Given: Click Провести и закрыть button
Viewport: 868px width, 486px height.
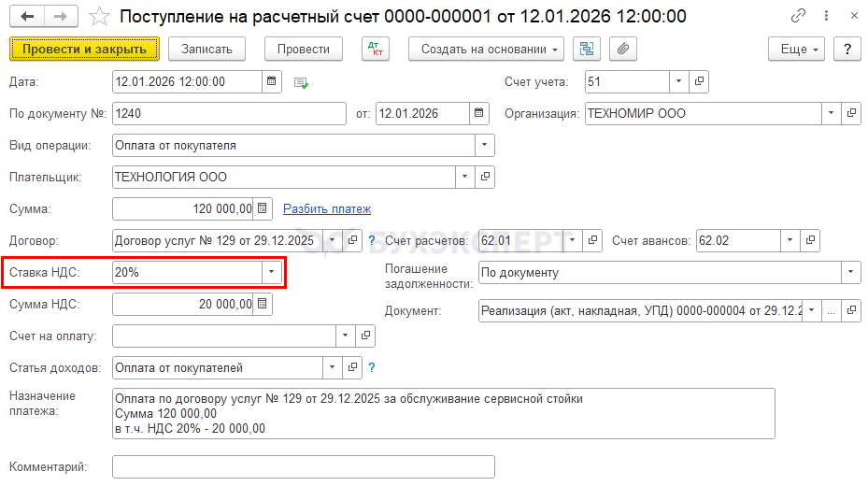Looking at the screenshot, I should (x=84, y=49).
